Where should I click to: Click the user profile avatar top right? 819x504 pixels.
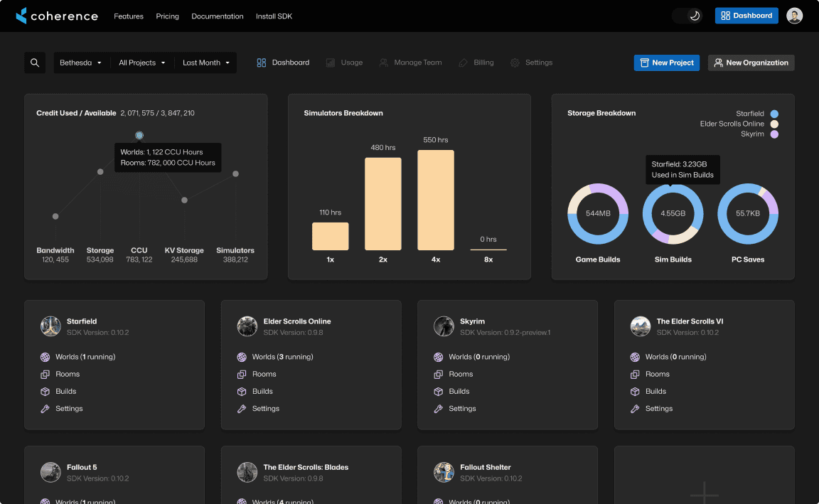click(x=794, y=15)
